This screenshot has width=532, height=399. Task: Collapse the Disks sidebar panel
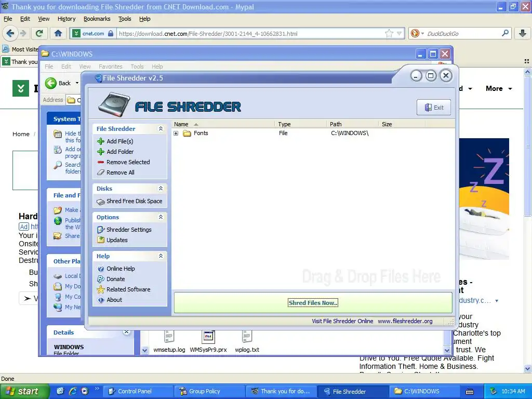point(161,188)
